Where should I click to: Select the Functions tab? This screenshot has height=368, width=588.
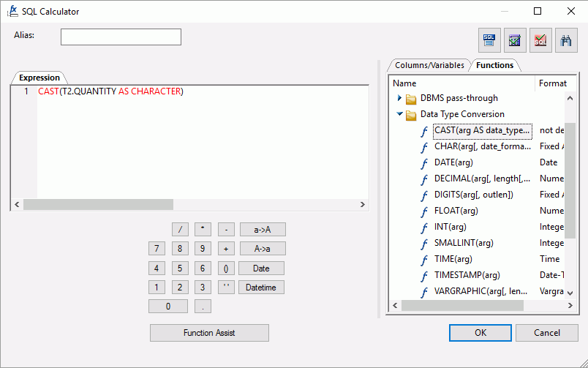coord(494,65)
